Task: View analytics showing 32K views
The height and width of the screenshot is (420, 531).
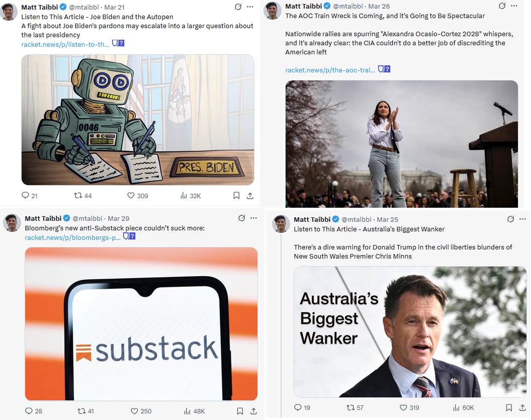Action: pos(191,196)
